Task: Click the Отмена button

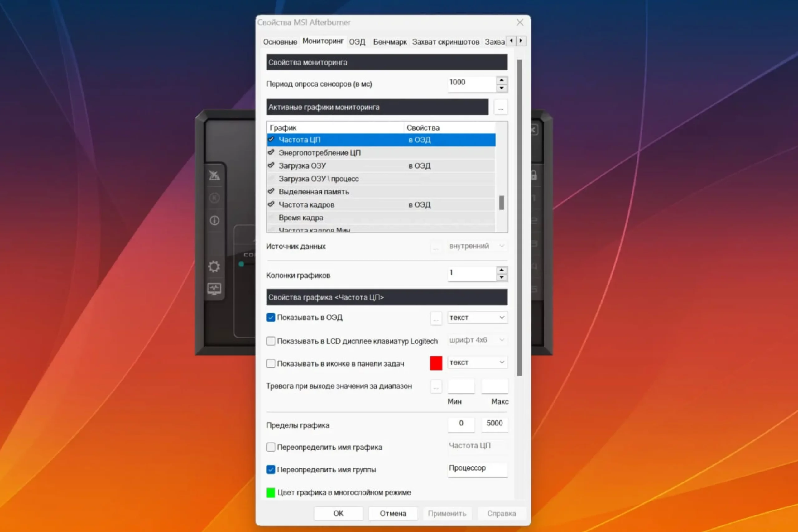Action: (393, 513)
